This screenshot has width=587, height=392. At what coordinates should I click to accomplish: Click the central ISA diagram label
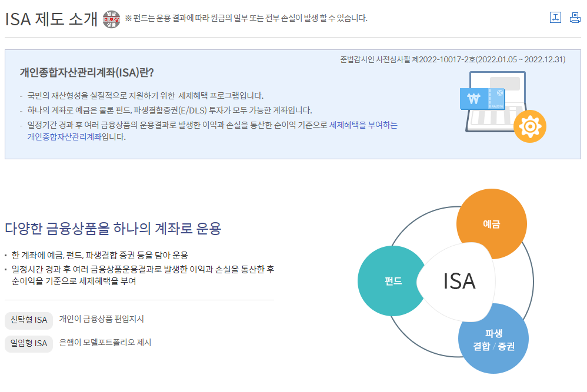459,282
